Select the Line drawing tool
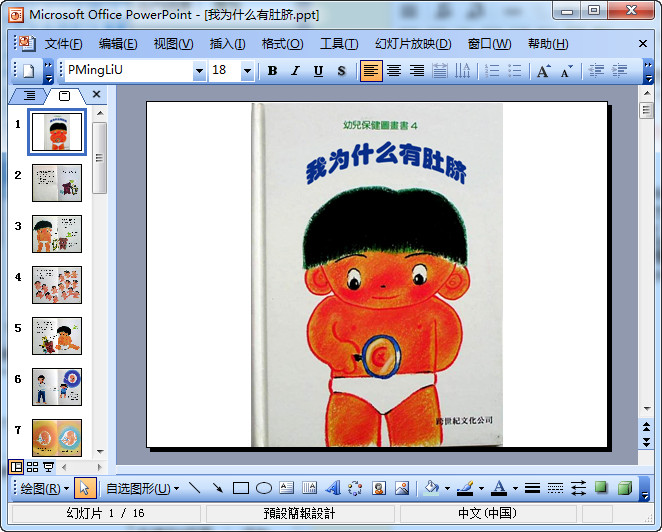Viewport: 662px width, 532px height. (195, 489)
